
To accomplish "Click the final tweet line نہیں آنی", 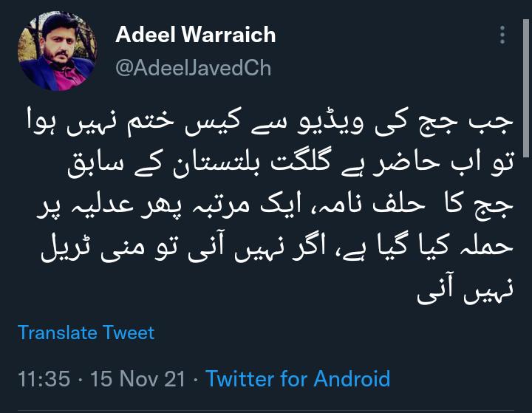I will (x=465, y=290).
